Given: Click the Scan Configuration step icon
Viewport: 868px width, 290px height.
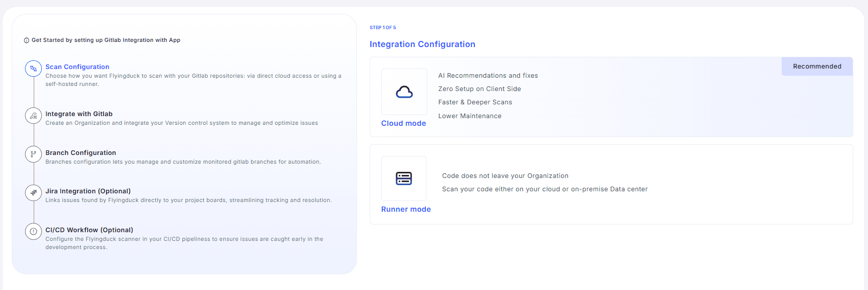Looking at the screenshot, I should coord(33,69).
